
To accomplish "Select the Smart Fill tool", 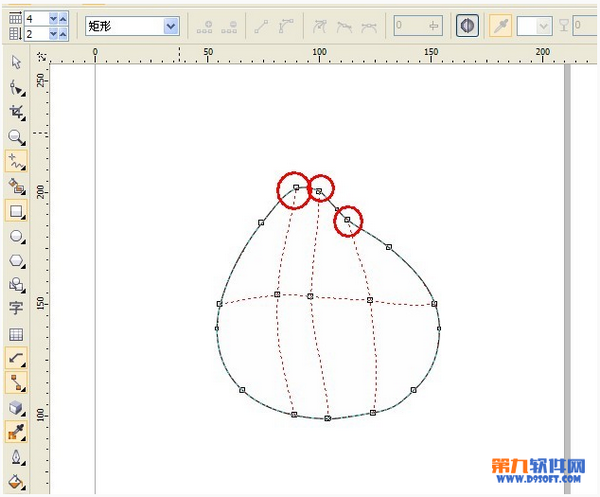I will coord(16,186).
